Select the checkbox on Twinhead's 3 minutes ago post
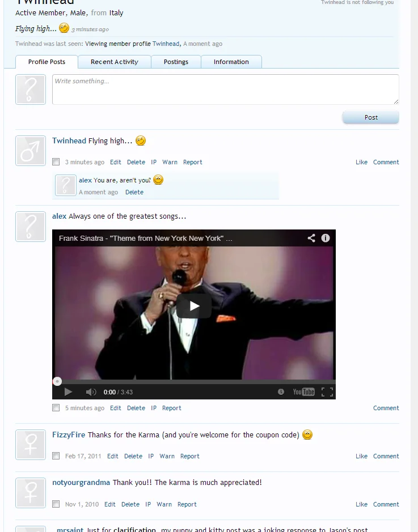Image resolution: width=418 pixels, height=532 pixels. click(x=56, y=162)
